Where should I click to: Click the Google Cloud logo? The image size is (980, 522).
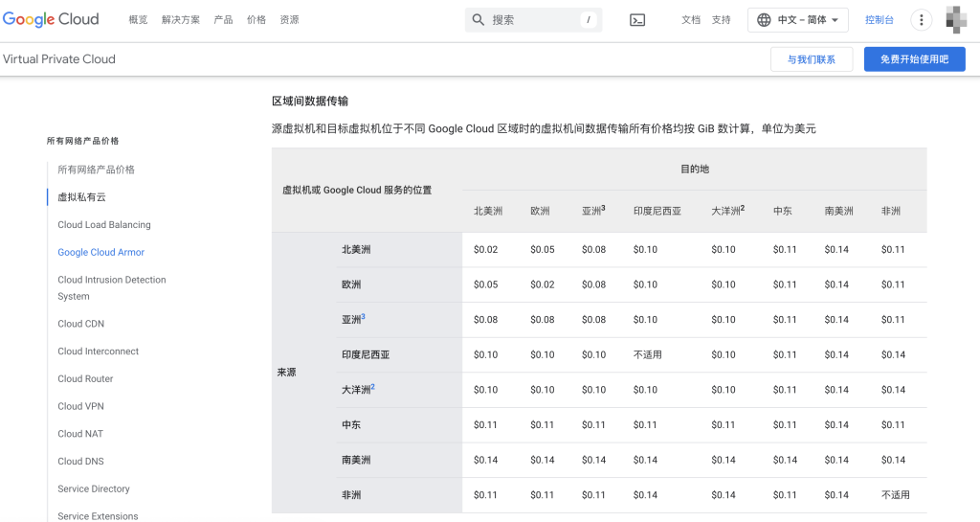pos(51,19)
